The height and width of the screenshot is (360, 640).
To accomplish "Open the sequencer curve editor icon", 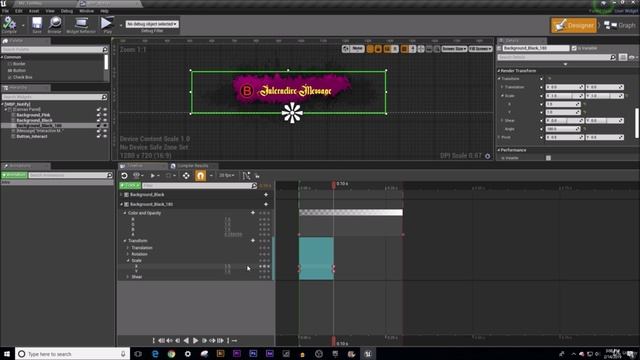I will pyautogui.click(x=246, y=176).
